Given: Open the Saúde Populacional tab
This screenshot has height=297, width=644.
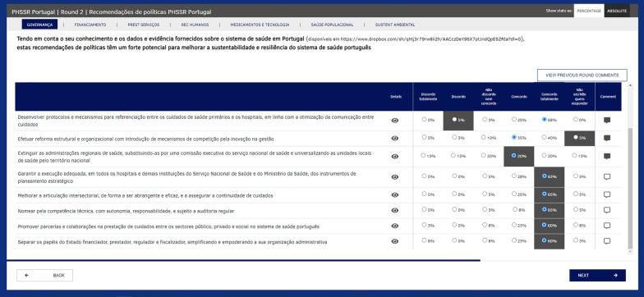Looking at the screenshot, I should coord(332,25).
